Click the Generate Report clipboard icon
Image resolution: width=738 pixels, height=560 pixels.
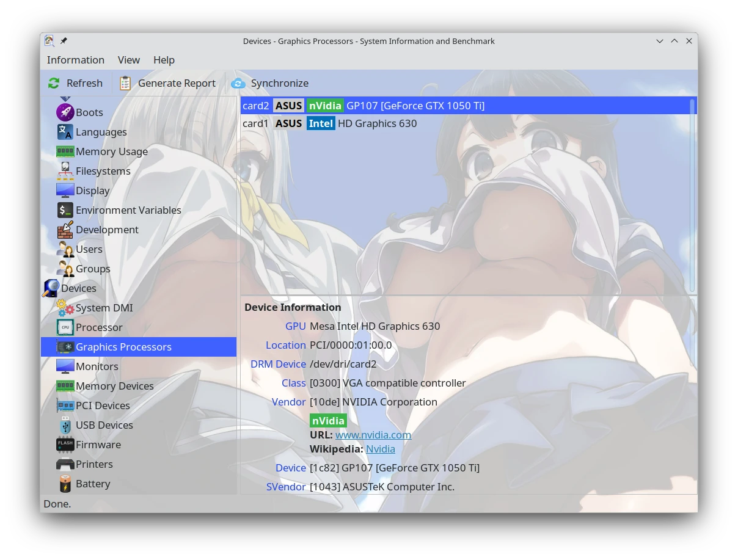click(125, 83)
